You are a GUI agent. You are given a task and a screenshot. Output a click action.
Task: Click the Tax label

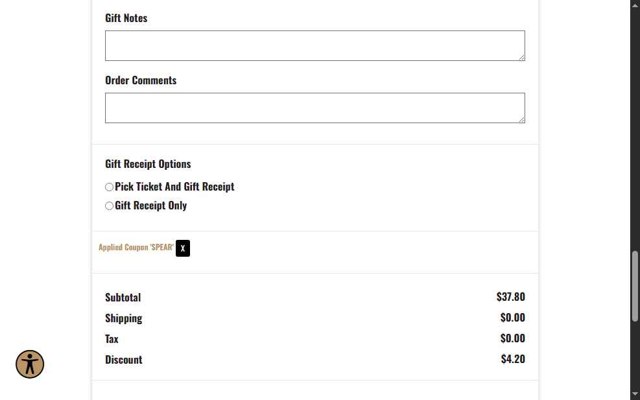(111, 339)
